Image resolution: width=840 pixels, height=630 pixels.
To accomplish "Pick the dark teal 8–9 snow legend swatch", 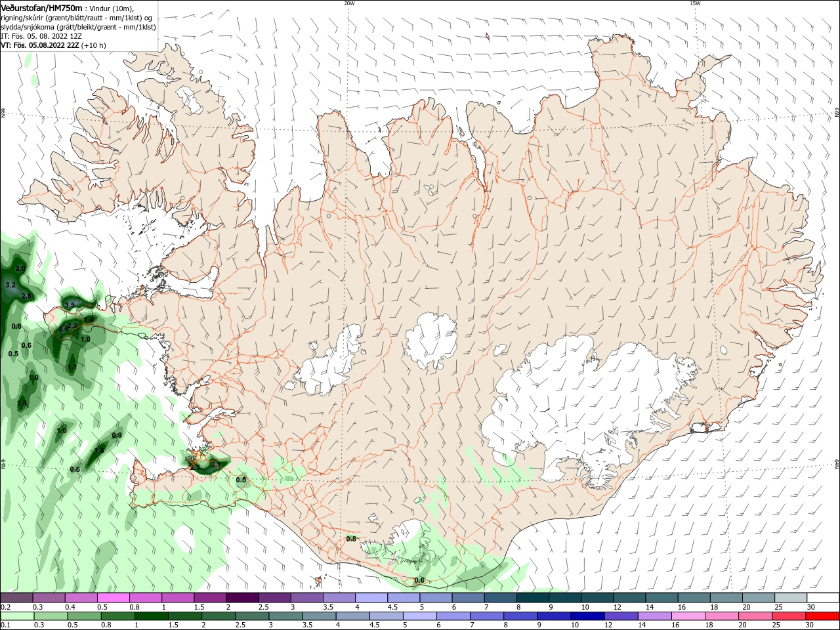I will tap(533, 598).
